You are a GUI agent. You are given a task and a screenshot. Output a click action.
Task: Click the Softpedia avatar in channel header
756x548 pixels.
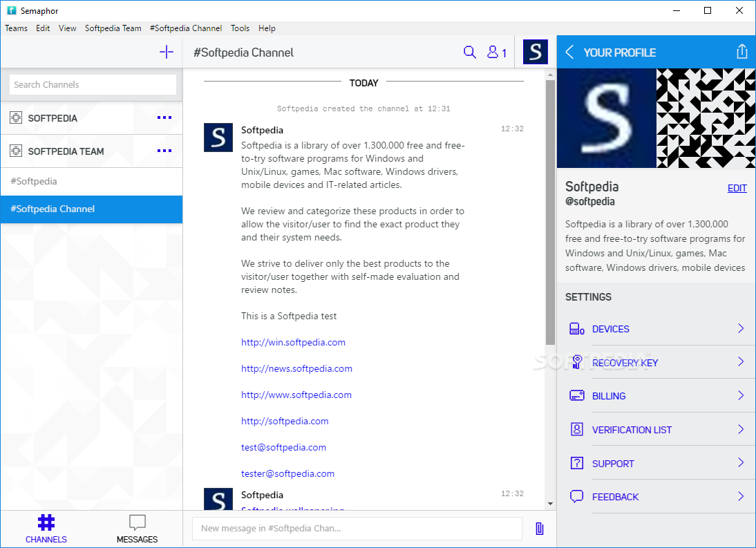click(535, 52)
